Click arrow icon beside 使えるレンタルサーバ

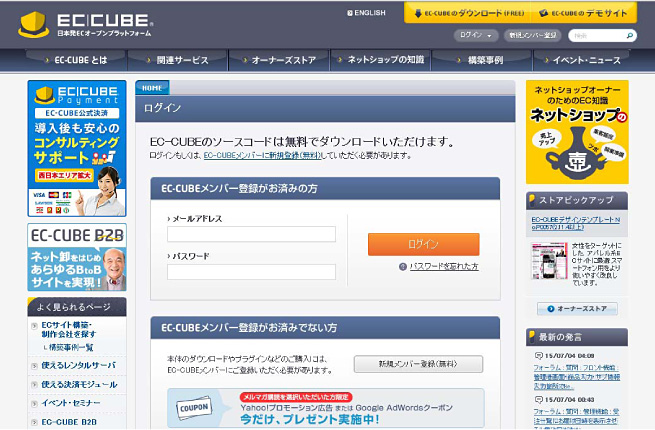pos(35,366)
